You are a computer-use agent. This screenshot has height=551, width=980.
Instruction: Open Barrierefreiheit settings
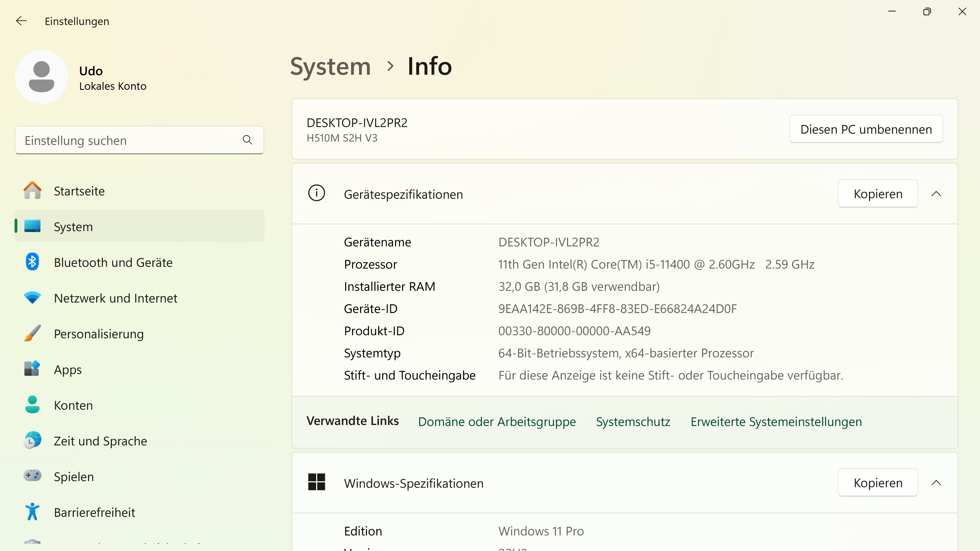(x=139, y=512)
